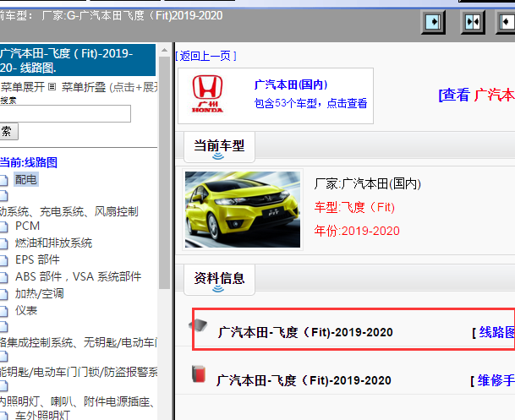Image resolution: width=515 pixels, height=420 pixels.
Task: Select 集成控制系统、无钥匙 tree item
Action: (x=79, y=342)
